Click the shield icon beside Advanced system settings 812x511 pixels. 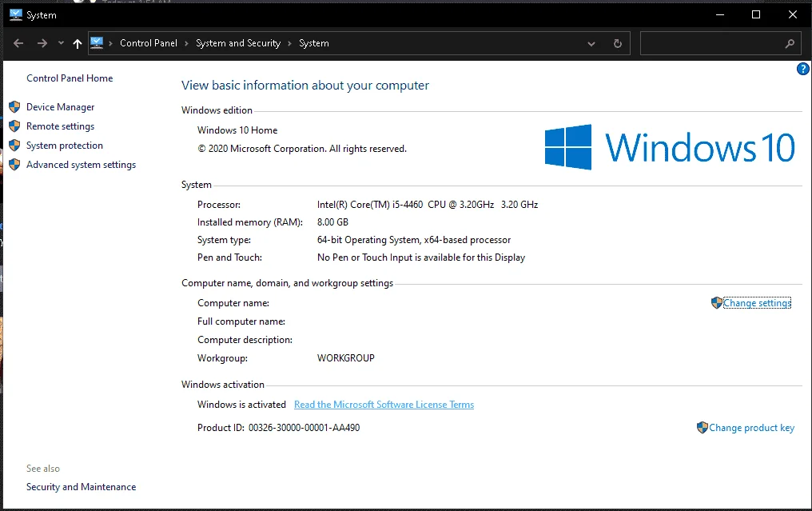14,164
